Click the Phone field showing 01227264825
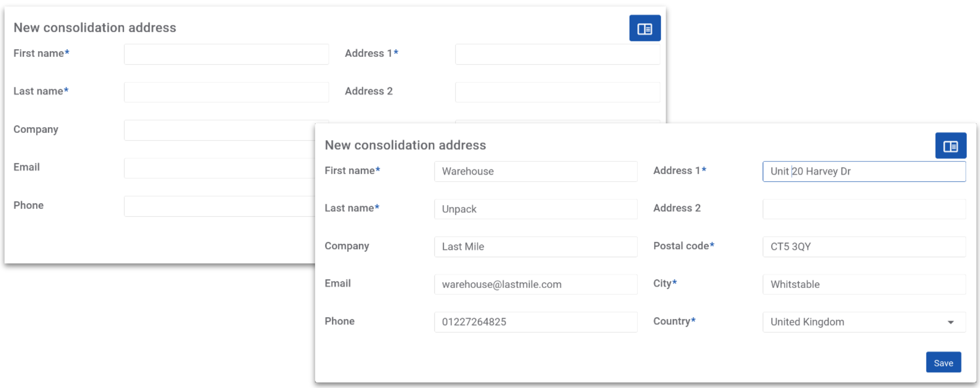Viewport: 980px width, 388px height. (535, 322)
